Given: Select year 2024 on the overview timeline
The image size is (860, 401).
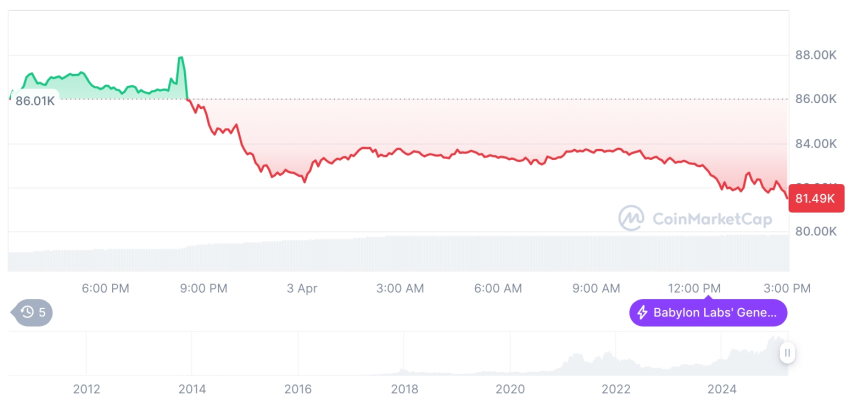Looking at the screenshot, I should click(x=722, y=388).
